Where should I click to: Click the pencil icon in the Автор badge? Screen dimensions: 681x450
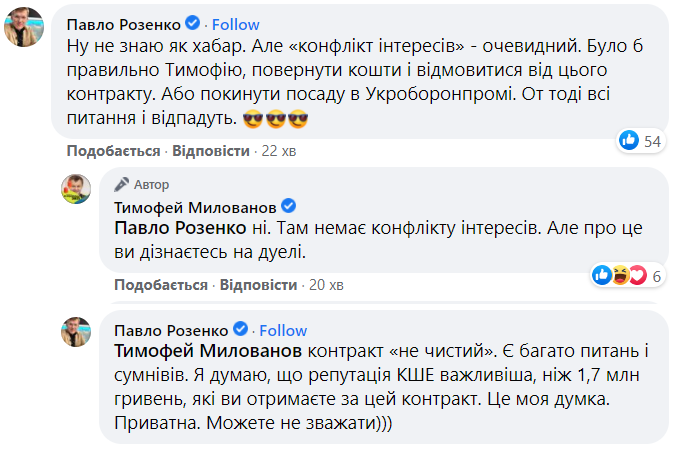click(x=122, y=184)
